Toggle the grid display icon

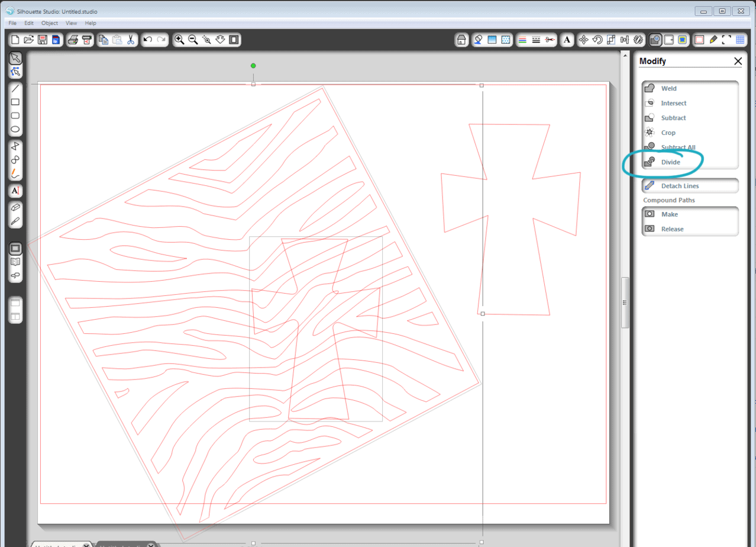tap(740, 40)
